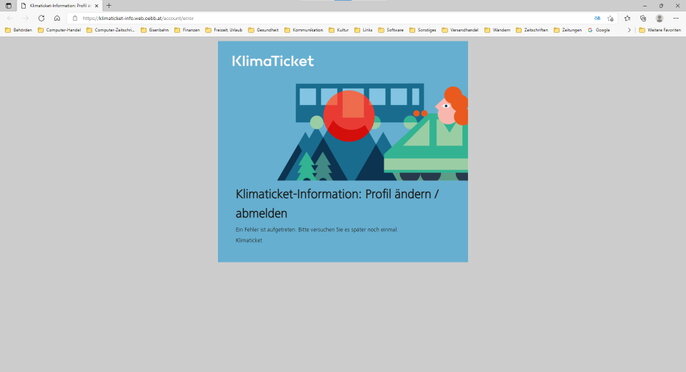This screenshot has width=686, height=372.
Task: Close the Klimaticket-Information tab
Action: pos(97,6)
